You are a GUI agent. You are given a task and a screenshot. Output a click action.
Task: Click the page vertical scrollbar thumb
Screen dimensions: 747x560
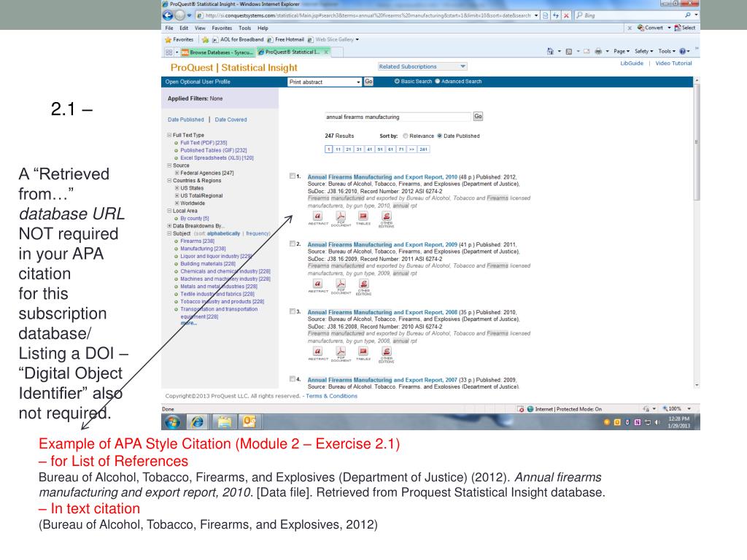tap(697, 142)
